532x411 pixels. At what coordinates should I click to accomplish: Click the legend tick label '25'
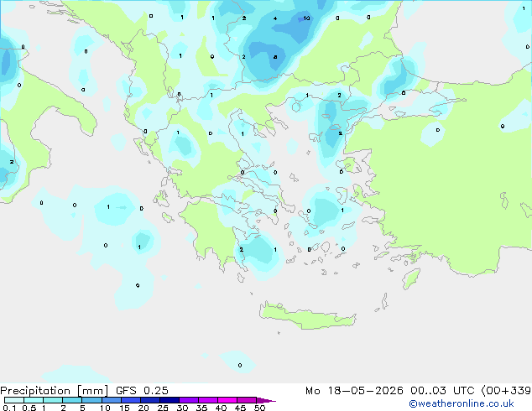point(163,408)
